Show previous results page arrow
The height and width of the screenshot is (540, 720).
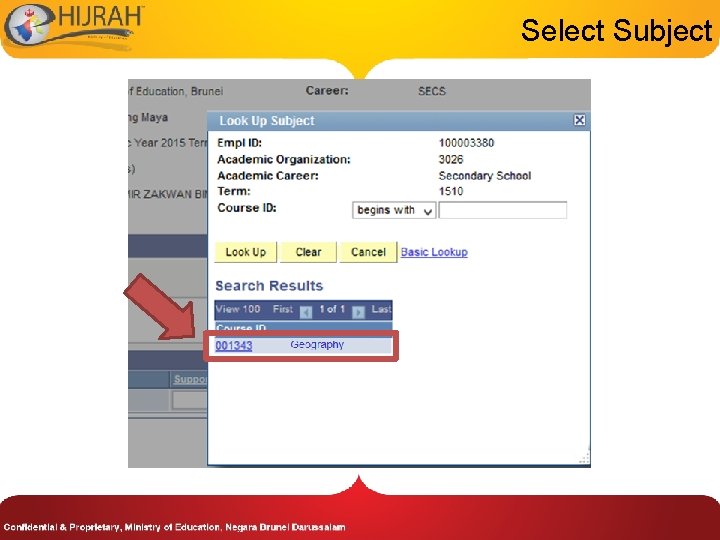[x=306, y=312]
